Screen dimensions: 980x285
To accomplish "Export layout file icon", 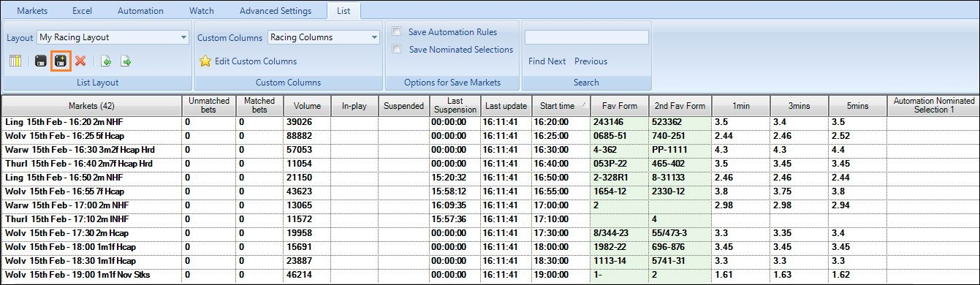I will point(126,61).
